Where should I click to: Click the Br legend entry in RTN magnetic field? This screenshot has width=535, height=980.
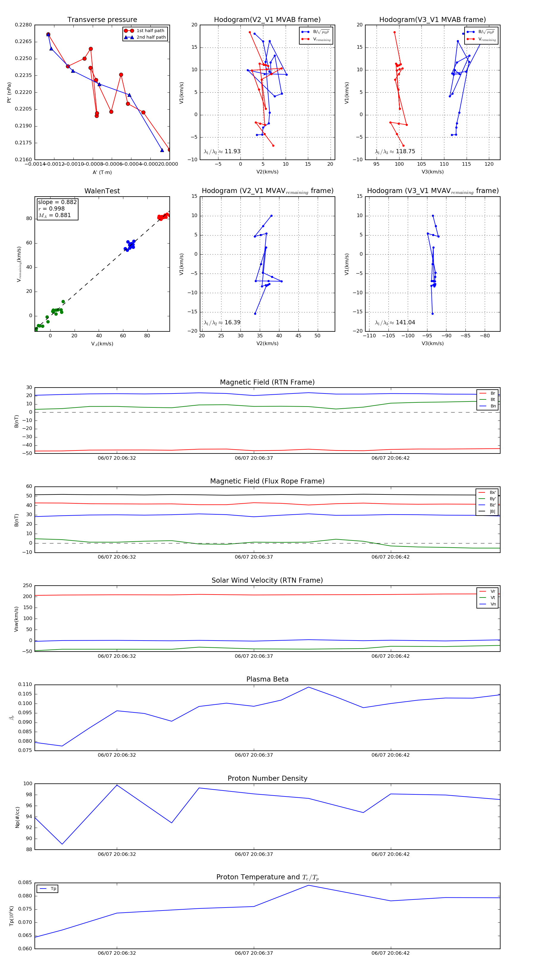pyautogui.click(x=492, y=393)
